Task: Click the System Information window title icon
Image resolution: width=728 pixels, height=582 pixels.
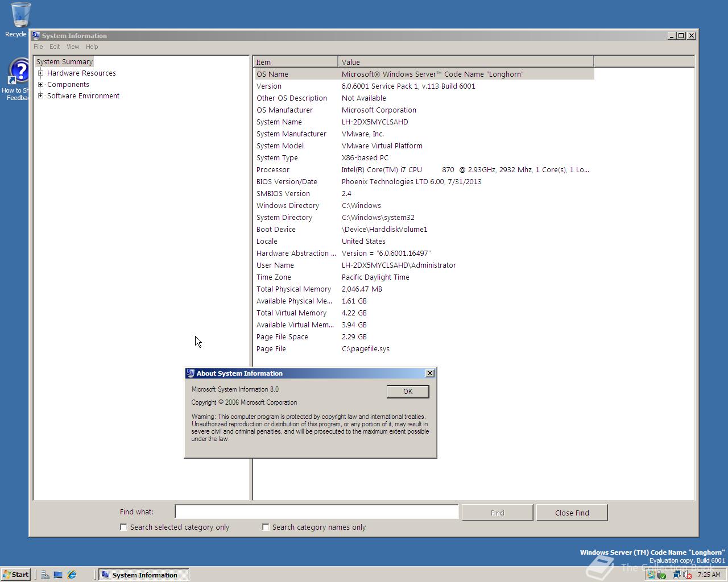Action: (x=36, y=35)
